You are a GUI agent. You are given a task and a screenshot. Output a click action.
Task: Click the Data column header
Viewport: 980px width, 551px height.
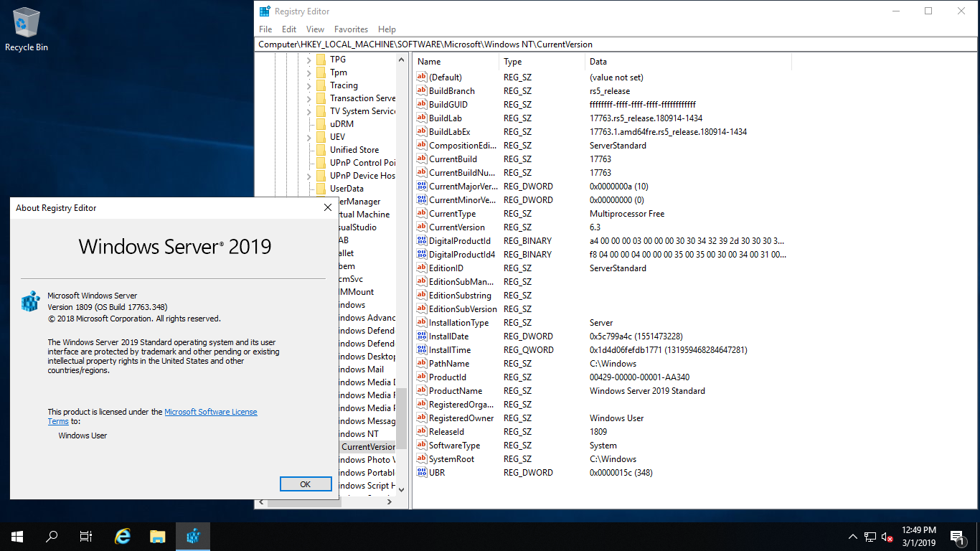tap(689, 62)
